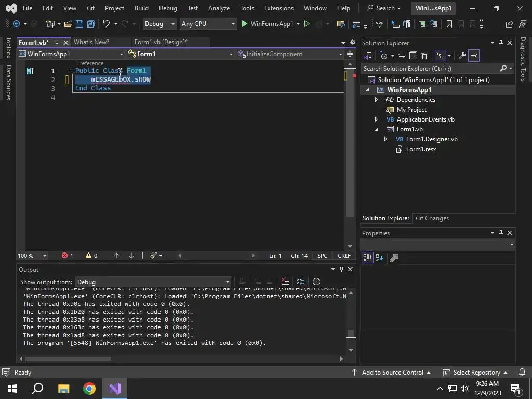Viewport: 532px width, 399px height.
Task: Click the Search Solution Explorer input field
Action: tap(430, 69)
